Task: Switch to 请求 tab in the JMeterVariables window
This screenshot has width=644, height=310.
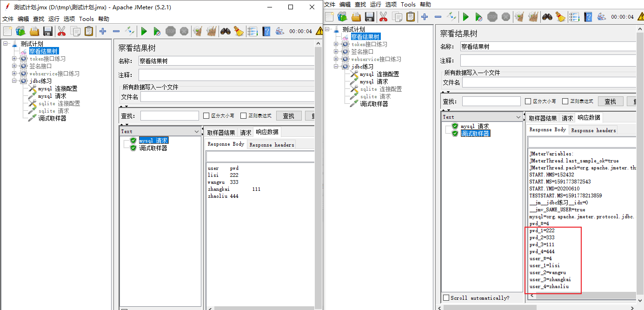Action: [x=567, y=118]
